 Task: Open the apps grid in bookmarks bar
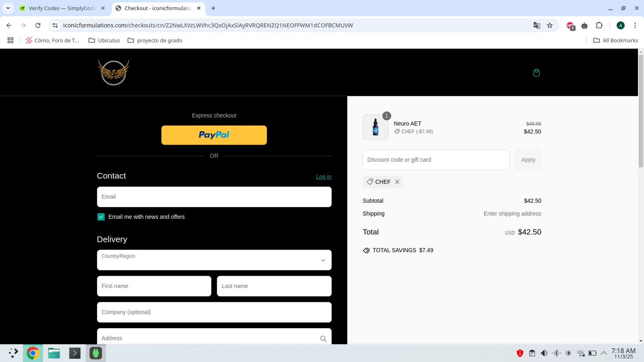pyautogui.click(x=10, y=40)
